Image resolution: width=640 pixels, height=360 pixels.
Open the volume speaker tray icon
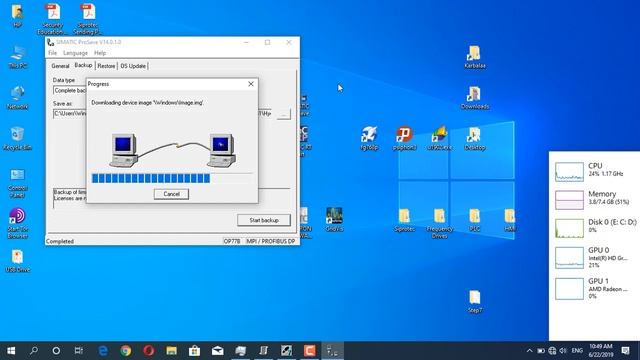[563, 351]
